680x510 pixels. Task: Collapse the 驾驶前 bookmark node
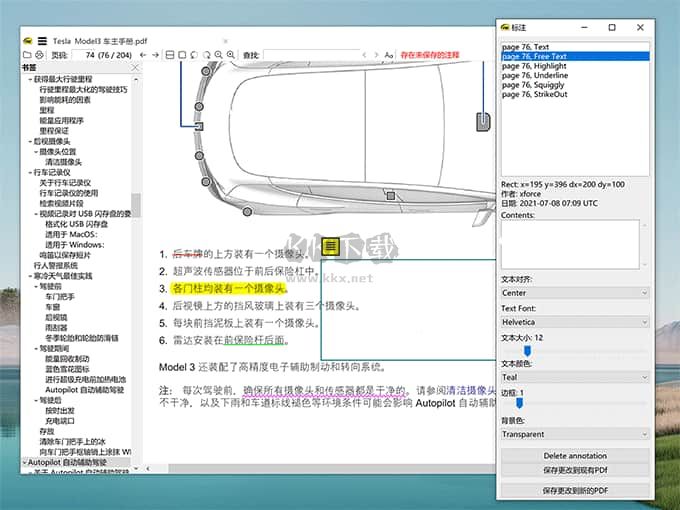tap(36, 286)
